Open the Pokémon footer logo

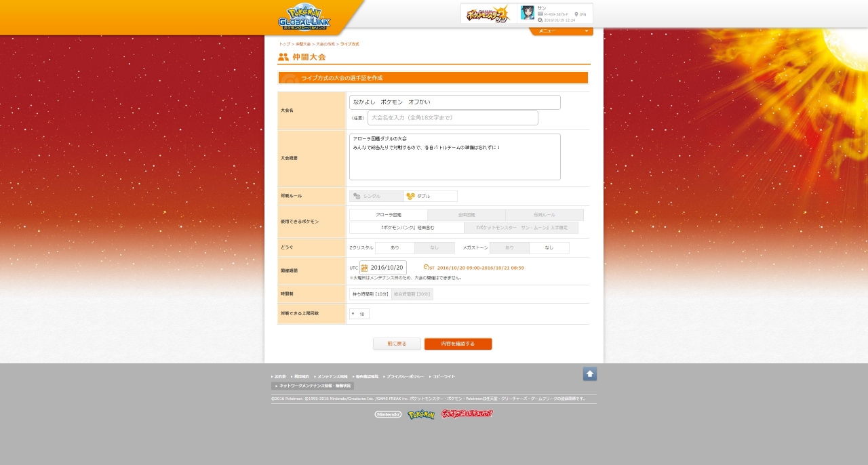coord(421,414)
